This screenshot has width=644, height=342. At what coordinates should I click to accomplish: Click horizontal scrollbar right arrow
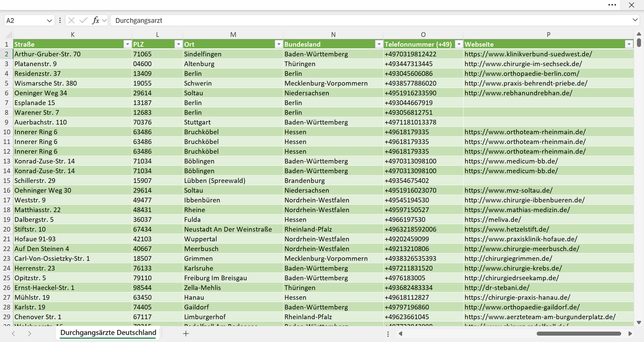630,334
